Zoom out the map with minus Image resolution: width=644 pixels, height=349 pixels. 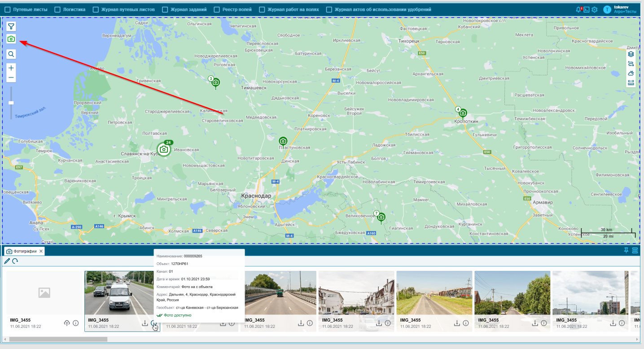pos(11,78)
